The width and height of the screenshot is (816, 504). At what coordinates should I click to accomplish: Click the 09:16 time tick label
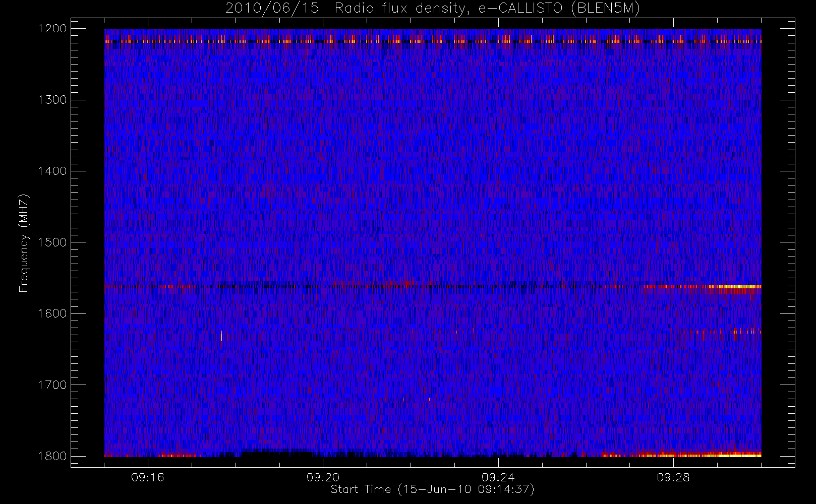pos(148,477)
